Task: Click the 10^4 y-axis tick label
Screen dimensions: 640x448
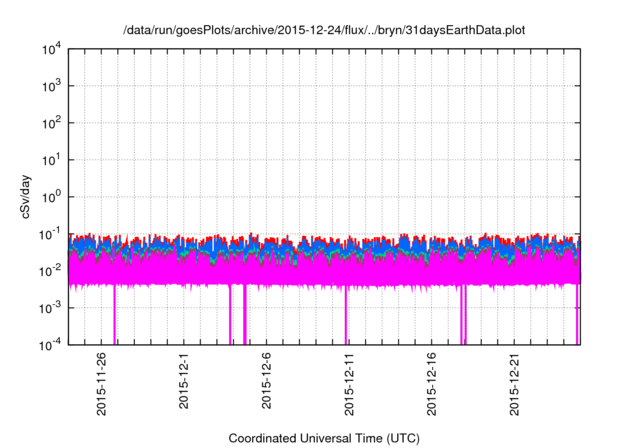Action: (x=52, y=50)
